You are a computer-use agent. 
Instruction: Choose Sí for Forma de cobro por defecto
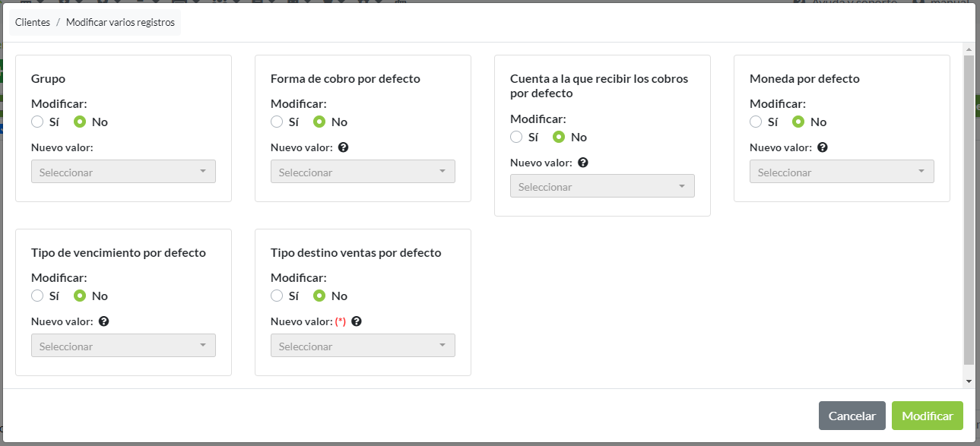click(277, 122)
